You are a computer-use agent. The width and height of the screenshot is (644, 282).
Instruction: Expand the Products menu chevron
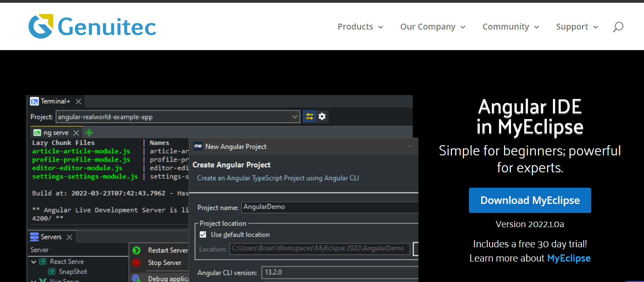(x=381, y=27)
